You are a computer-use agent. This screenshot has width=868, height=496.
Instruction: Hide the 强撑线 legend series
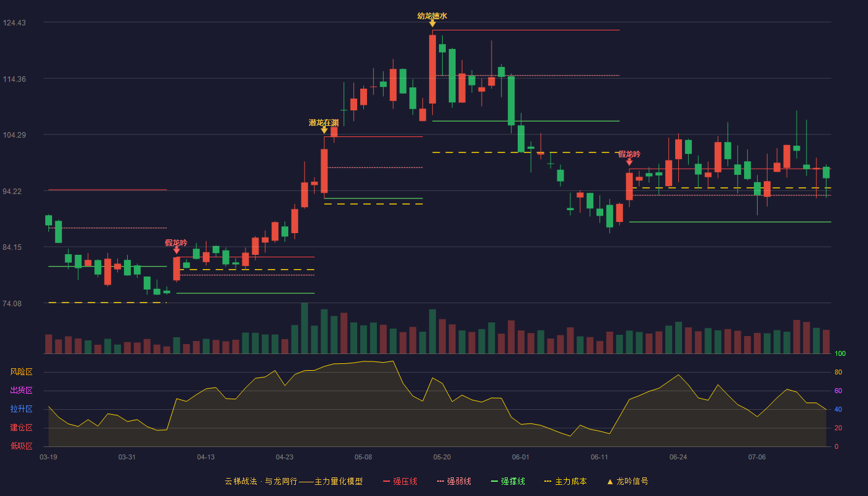pyautogui.click(x=508, y=481)
